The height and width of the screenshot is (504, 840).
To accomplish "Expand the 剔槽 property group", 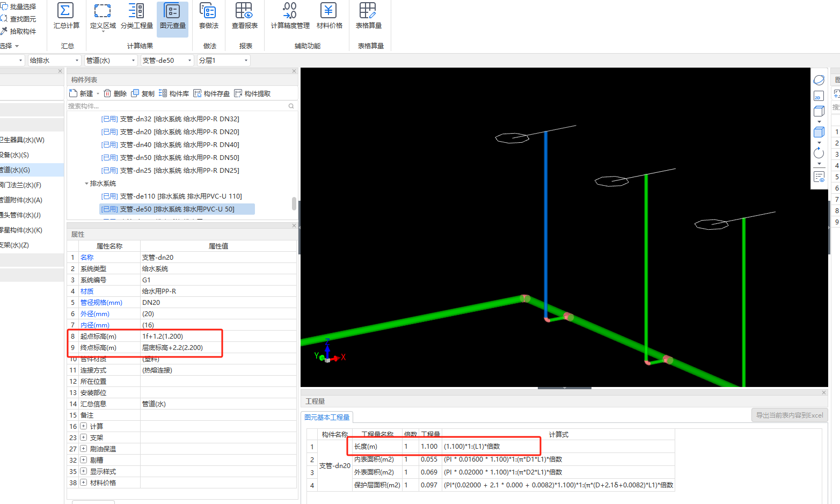I will tap(84, 460).
